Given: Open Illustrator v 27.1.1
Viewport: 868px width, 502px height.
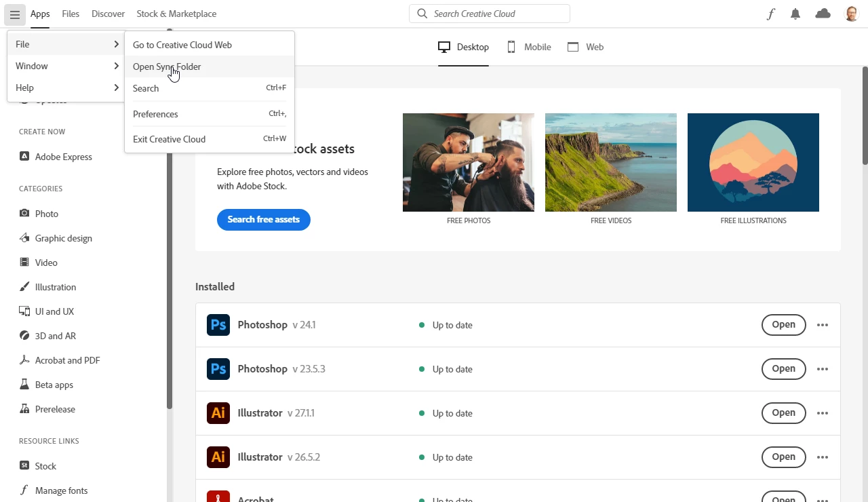Looking at the screenshot, I should (x=784, y=413).
